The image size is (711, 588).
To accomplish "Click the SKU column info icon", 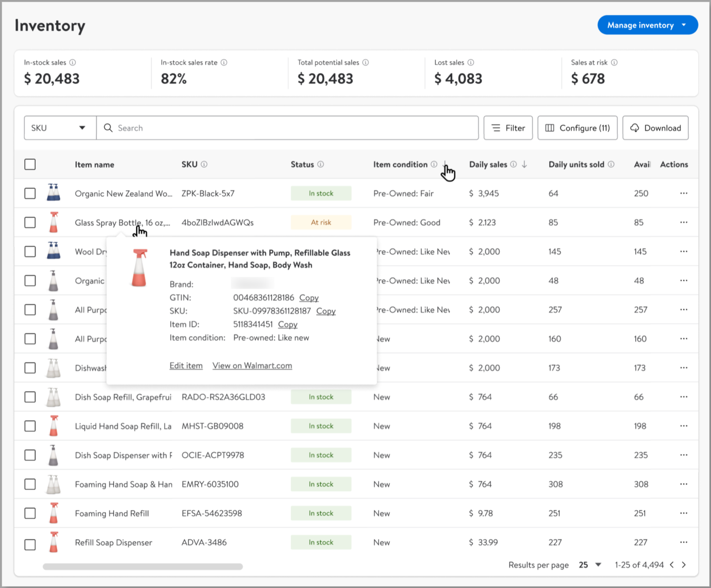I will pyautogui.click(x=204, y=164).
